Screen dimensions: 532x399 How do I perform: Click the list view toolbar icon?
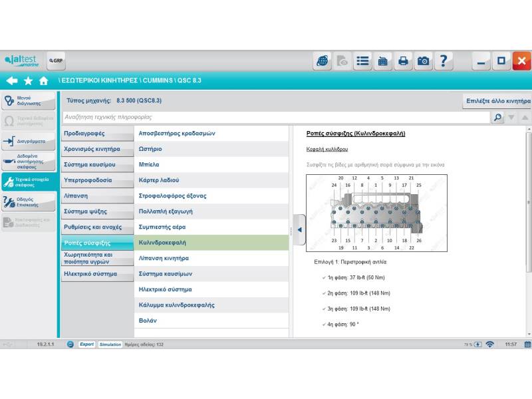362,61
